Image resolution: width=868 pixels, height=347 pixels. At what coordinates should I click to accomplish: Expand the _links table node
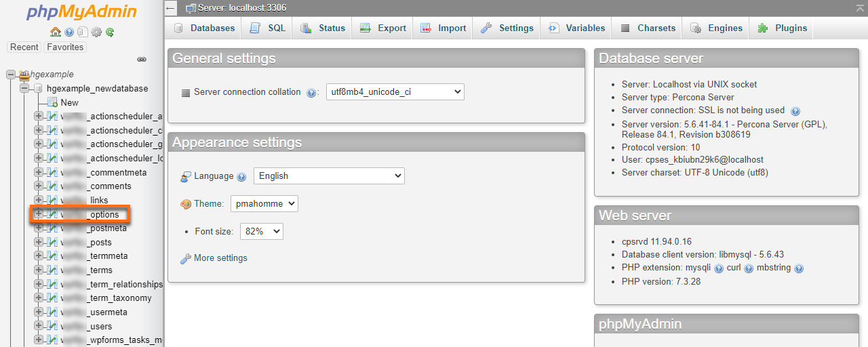[x=39, y=200]
